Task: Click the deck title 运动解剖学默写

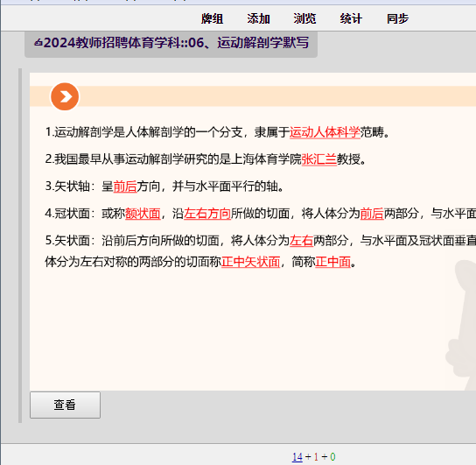Action: point(262,43)
